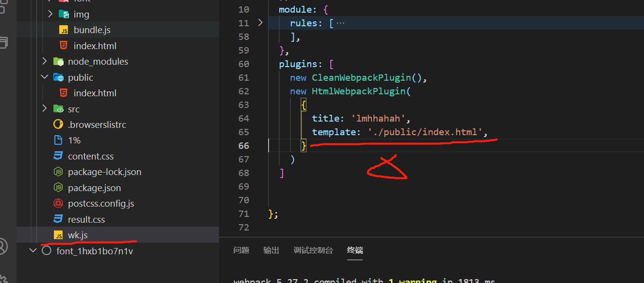Viewport: 644px width, 283px height.
Task: Open the file named 1%
Action: [74, 140]
